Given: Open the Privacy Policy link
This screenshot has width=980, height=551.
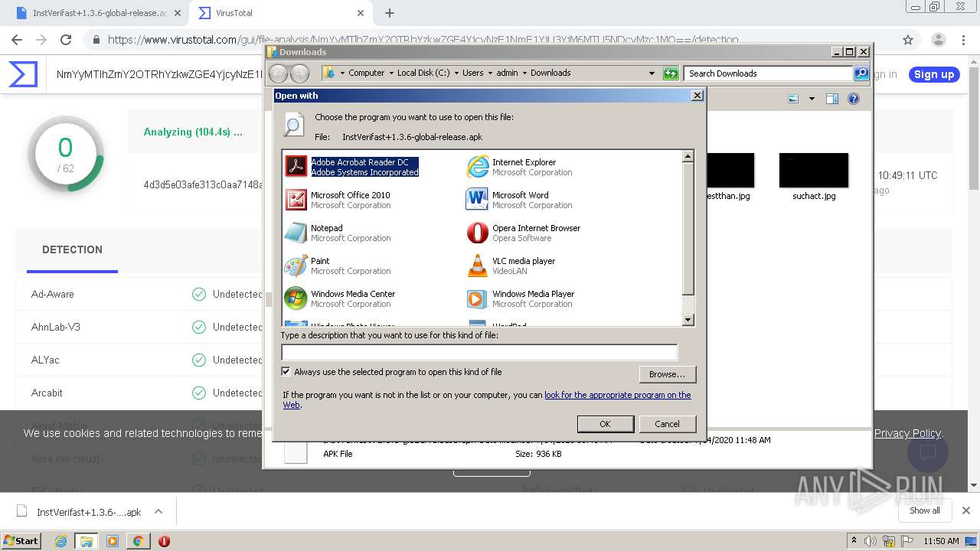Looking at the screenshot, I should point(907,433).
